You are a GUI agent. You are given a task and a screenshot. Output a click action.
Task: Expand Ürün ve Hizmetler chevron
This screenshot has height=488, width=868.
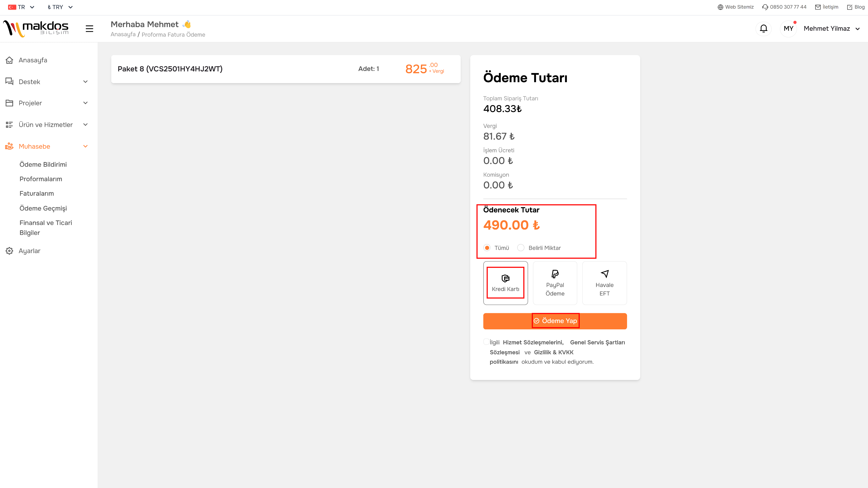click(86, 125)
